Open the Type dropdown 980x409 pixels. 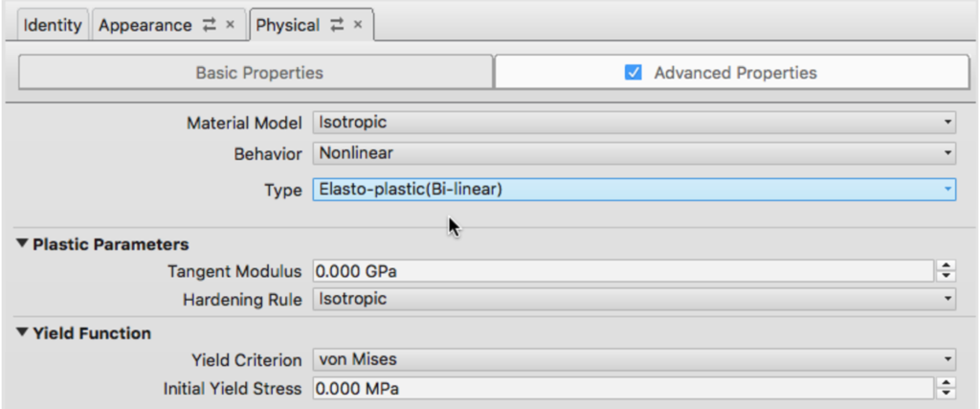pos(634,190)
